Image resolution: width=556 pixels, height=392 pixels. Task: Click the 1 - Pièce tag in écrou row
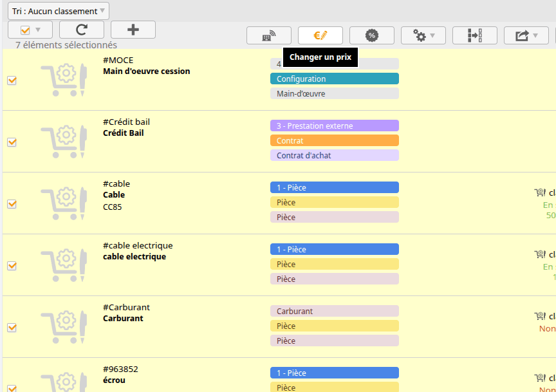(335, 373)
